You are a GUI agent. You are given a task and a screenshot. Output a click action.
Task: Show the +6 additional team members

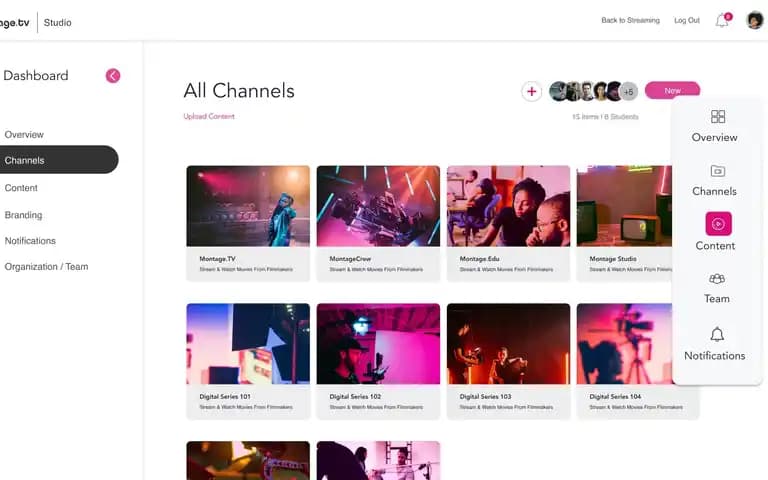click(x=629, y=92)
